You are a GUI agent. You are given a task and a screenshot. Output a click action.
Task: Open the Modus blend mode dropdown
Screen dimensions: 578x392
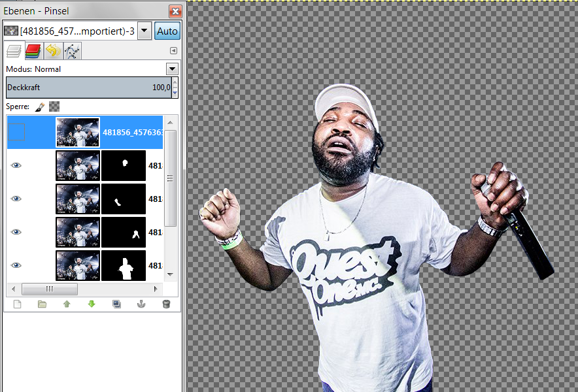(172, 69)
